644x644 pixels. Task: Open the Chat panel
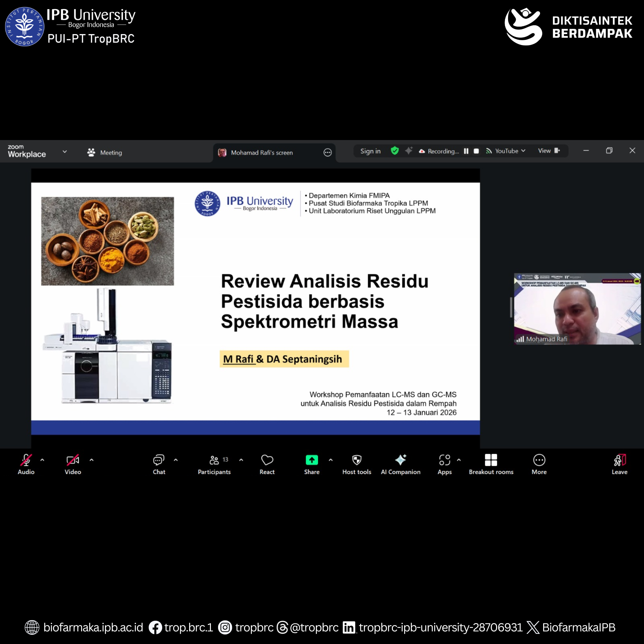(159, 464)
